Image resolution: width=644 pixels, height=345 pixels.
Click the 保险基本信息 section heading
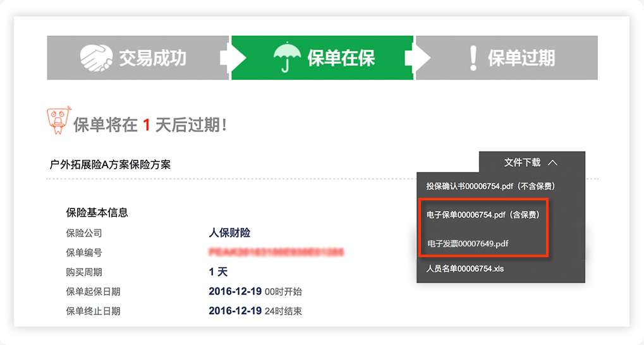97,212
